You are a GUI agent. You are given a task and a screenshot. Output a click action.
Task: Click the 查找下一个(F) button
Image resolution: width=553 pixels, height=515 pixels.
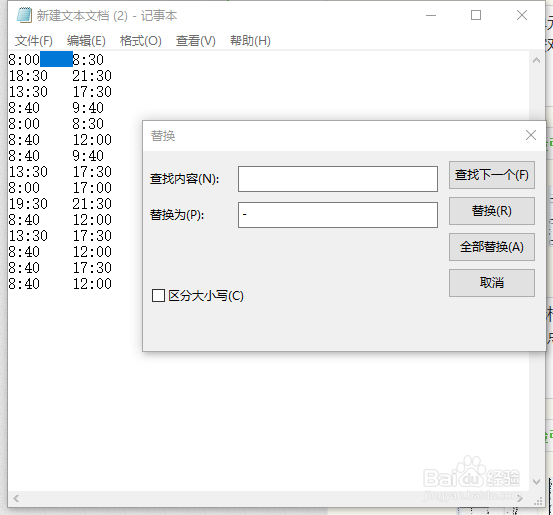pyautogui.click(x=492, y=175)
